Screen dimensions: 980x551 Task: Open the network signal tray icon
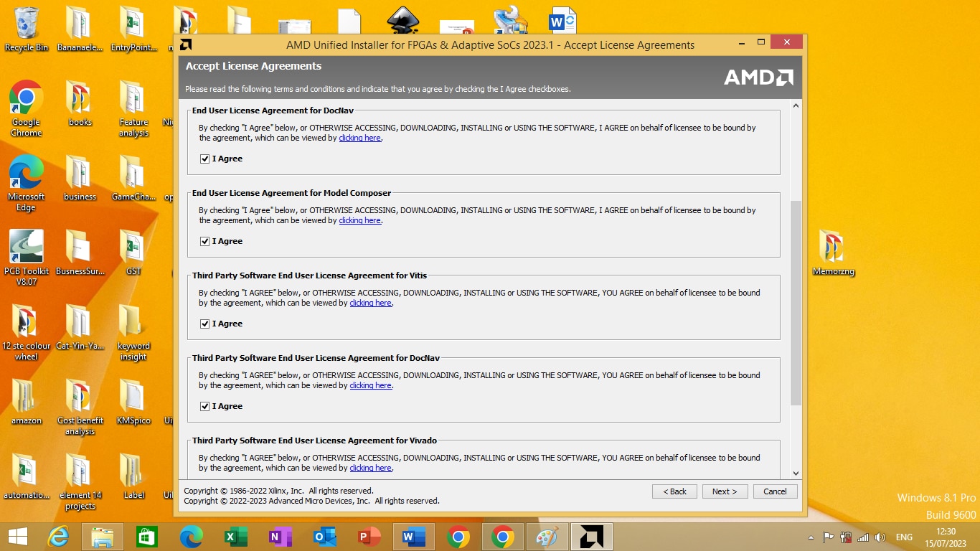[863, 537]
